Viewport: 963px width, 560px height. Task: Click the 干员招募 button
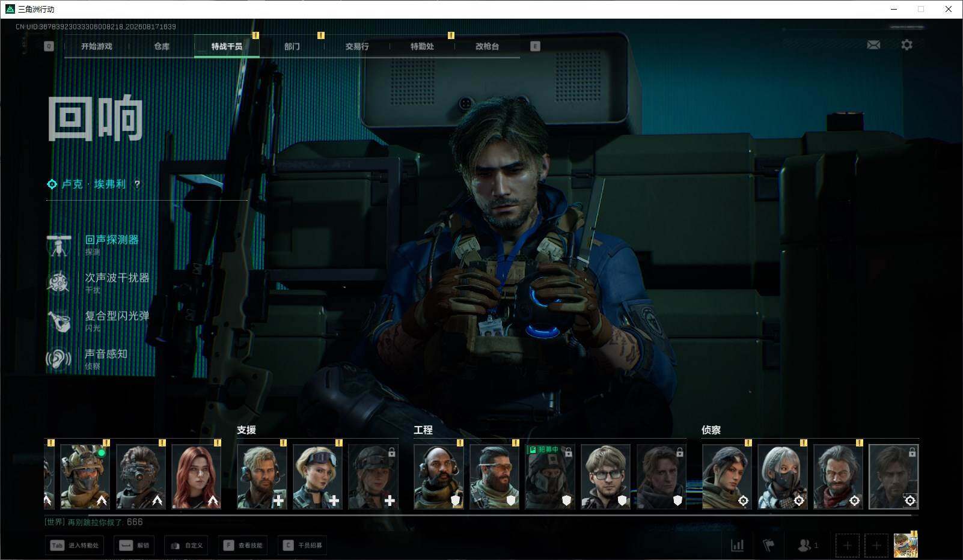click(302, 545)
